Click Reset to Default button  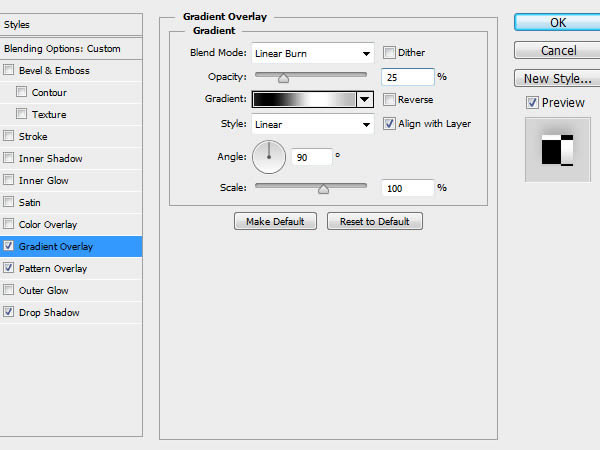pyautogui.click(x=375, y=221)
